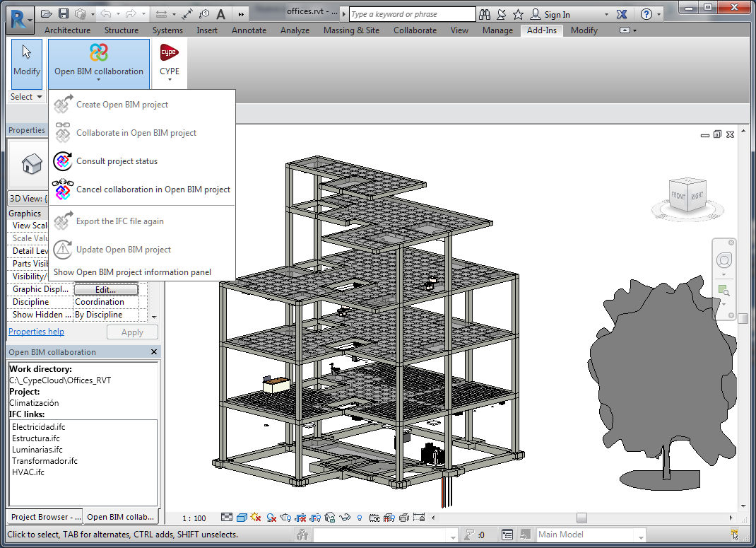This screenshot has width=756, height=548.
Task: Click Consult project status icon
Action: [63, 161]
